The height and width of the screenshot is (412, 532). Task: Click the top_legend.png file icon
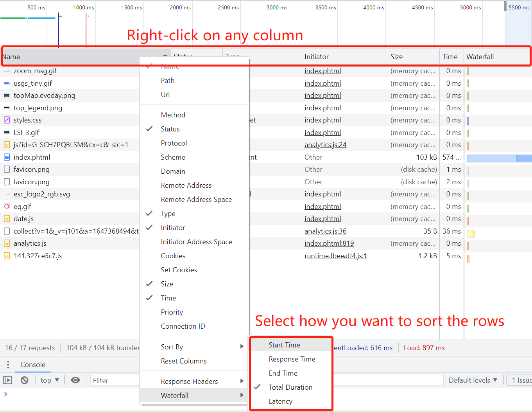pyautogui.click(x=7, y=108)
